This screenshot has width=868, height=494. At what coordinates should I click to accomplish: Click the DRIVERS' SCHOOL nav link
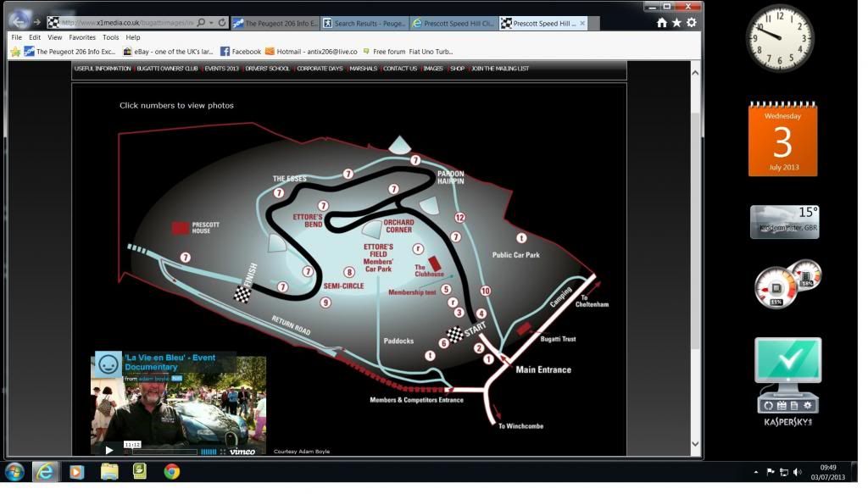pos(267,69)
